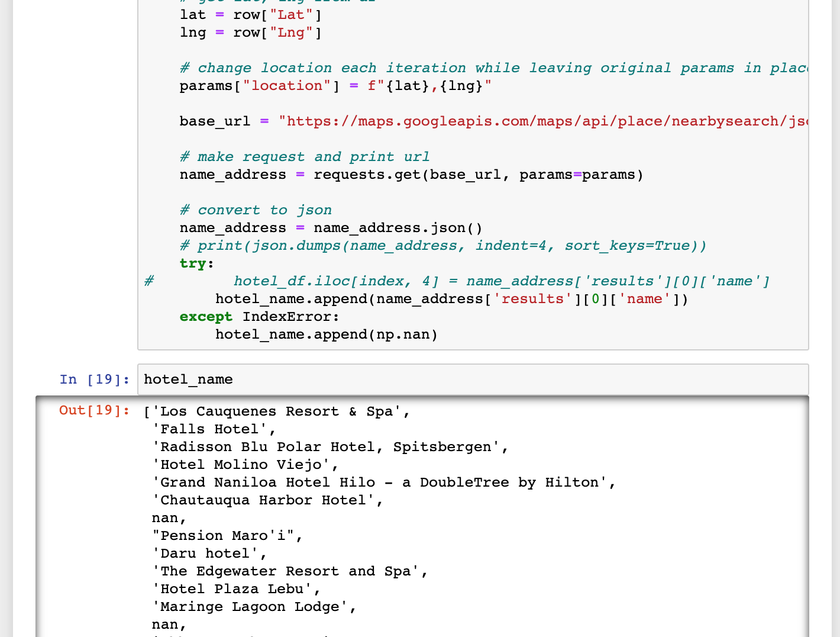Click the base_url googleapis string line
The image size is (840, 637).
(493, 121)
